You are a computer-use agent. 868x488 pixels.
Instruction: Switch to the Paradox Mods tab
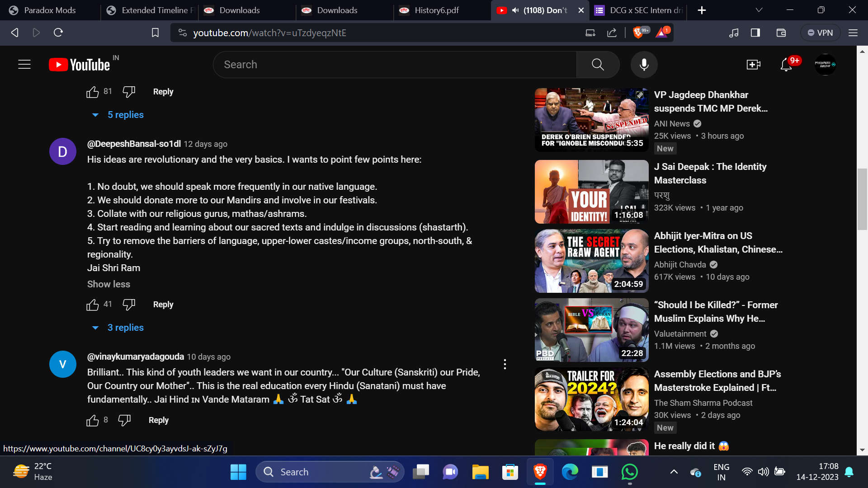tap(50, 10)
